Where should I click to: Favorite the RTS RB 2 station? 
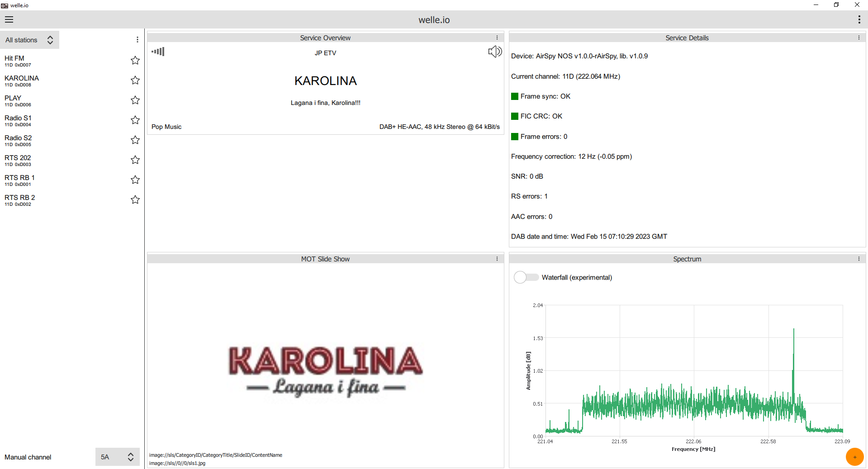135,199
